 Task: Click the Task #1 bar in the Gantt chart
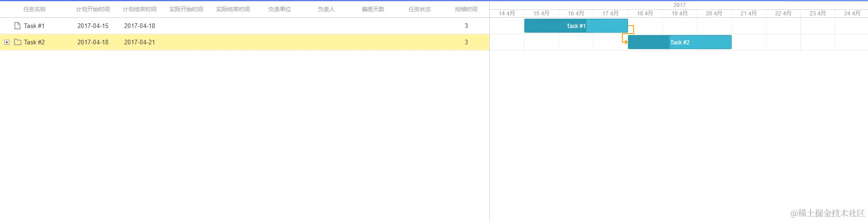576,26
